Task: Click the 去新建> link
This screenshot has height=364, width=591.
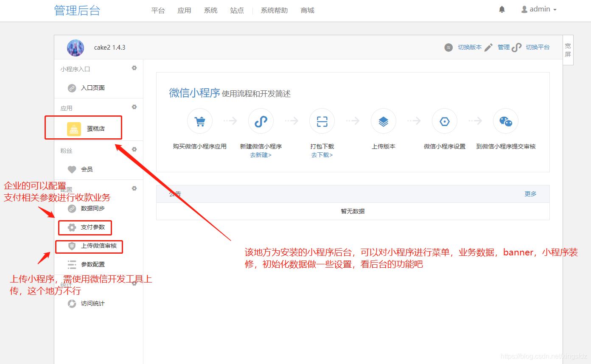Action: (260, 155)
